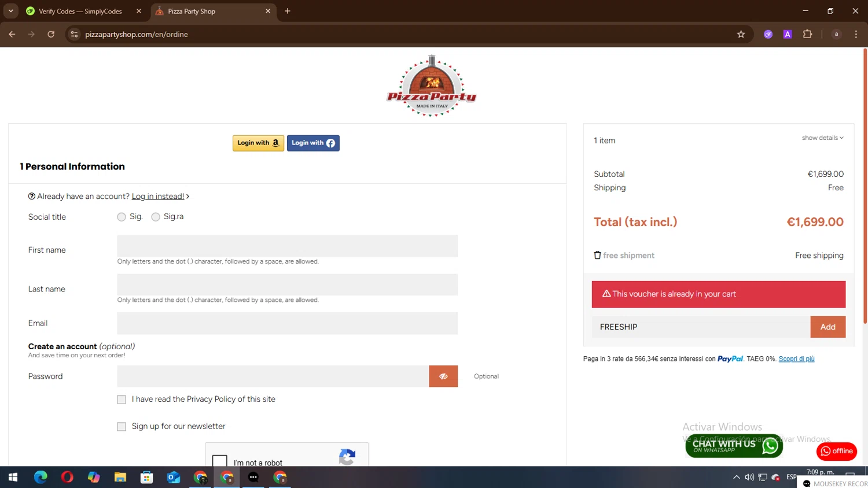Switch to Verify Codes SimplyCodes tab
Viewport: 868px width, 488px height.
pos(80,11)
